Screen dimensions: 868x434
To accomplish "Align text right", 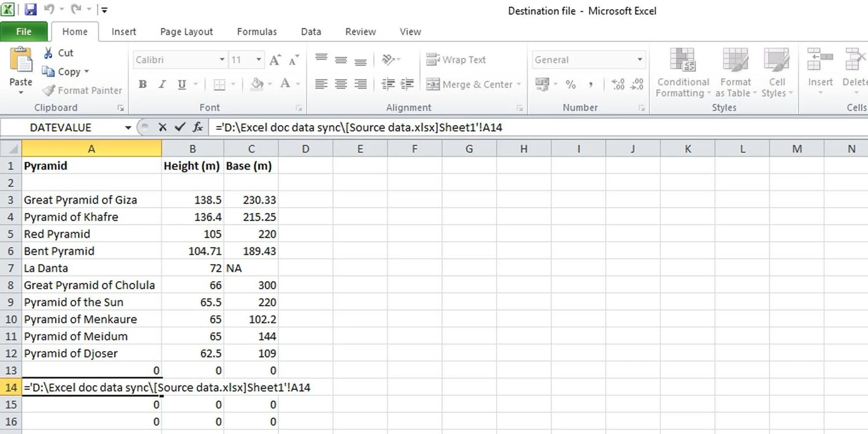I will pos(361,84).
